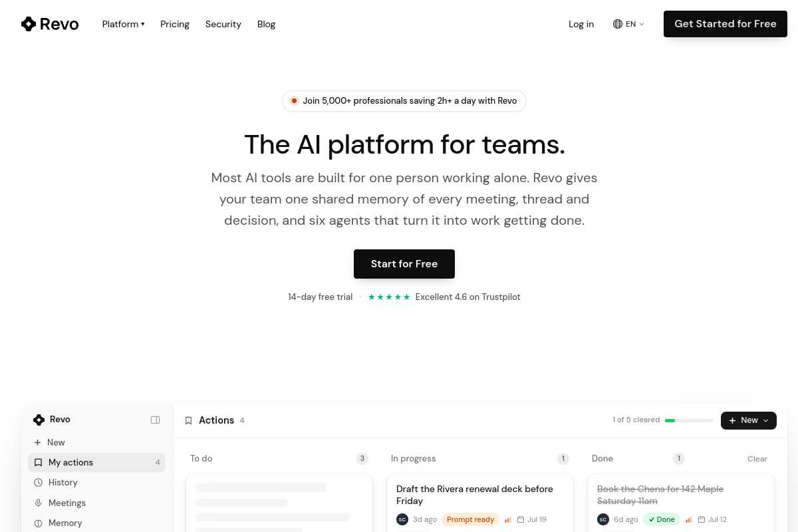The width and height of the screenshot is (798, 532).
Task: Click the Trustpilot five-star rating
Action: click(389, 297)
